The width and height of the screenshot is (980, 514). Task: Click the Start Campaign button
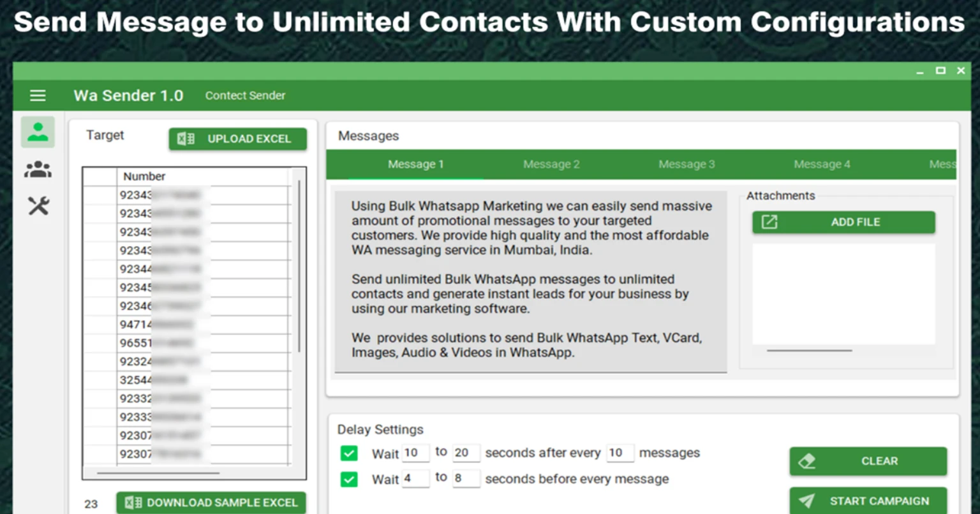pos(868,501)
